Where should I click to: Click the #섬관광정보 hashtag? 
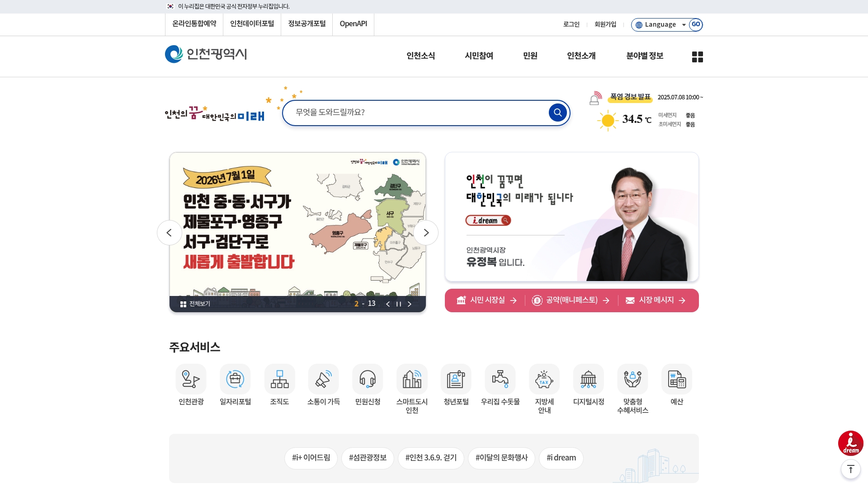(x=368, y=458)
